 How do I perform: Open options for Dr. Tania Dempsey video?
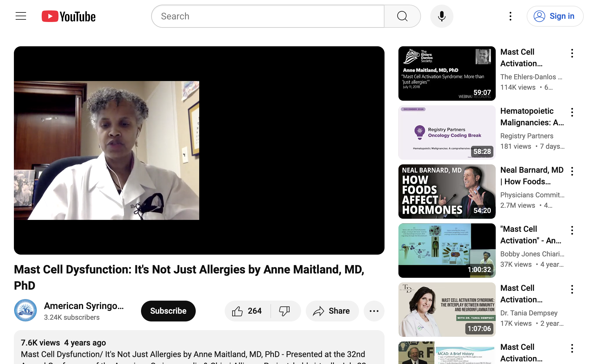(572, 289)
